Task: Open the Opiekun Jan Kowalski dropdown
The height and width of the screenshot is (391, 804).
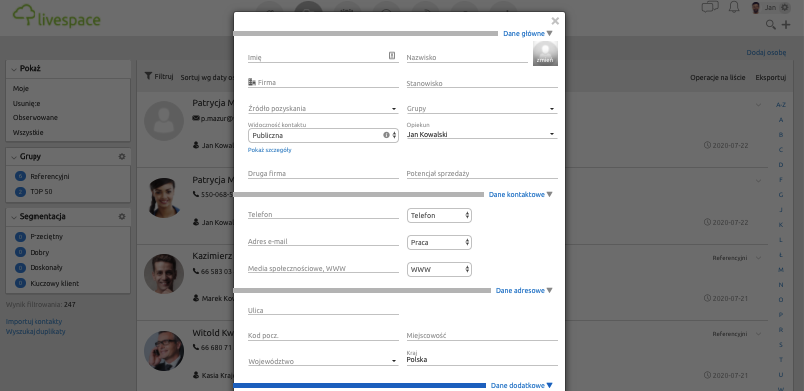Action: point(482,135)
